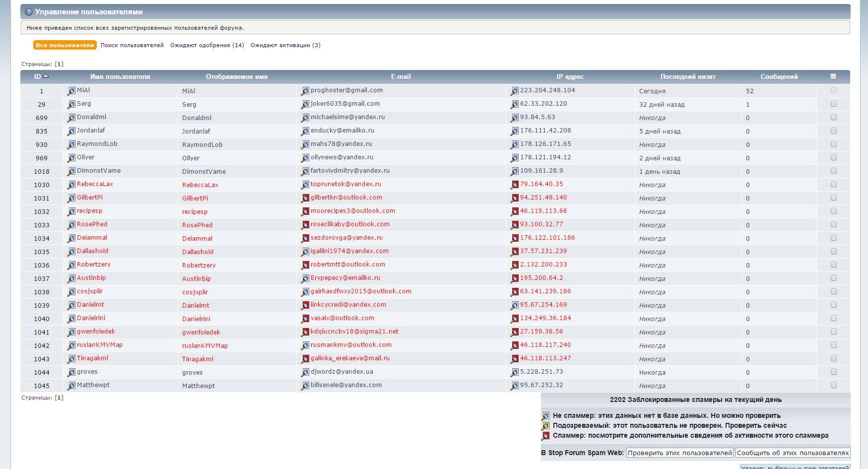Click the red legend icon for 'Спаммер'
This screenshot has height=469, width=868.
point(545,436)
